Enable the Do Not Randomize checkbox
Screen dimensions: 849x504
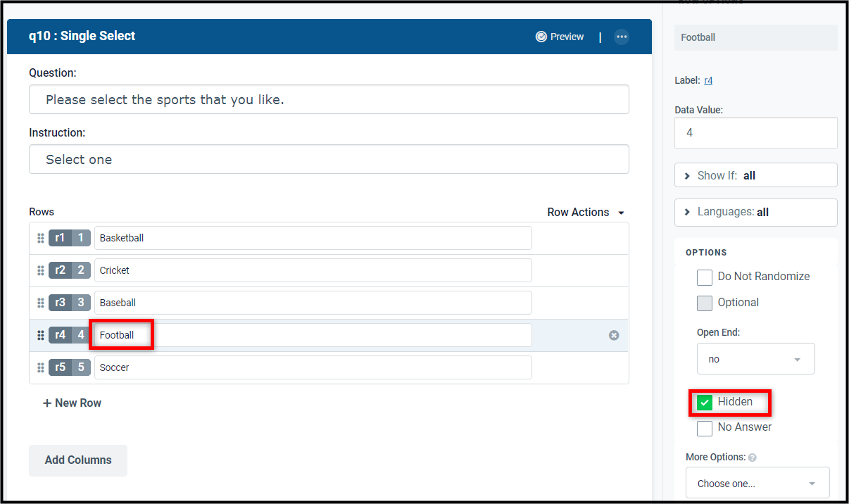point(705,277)
